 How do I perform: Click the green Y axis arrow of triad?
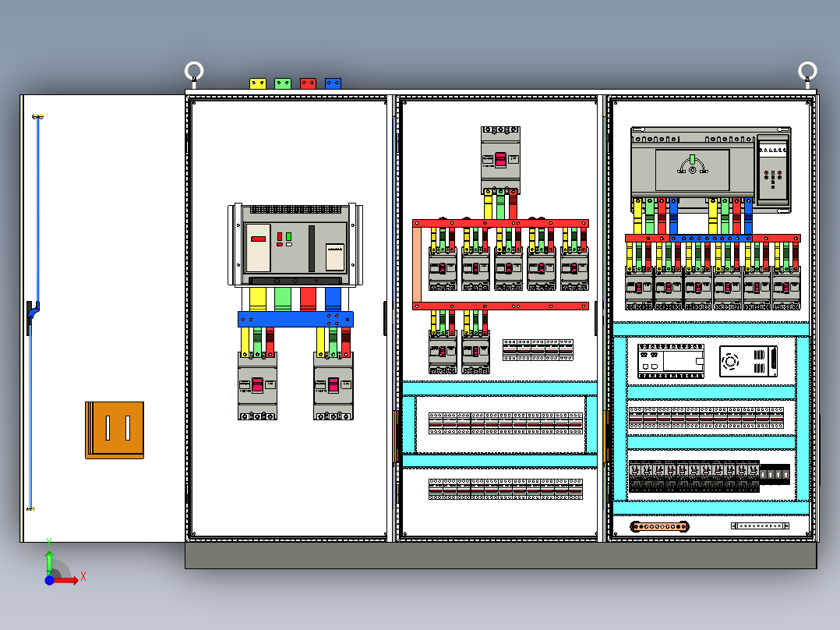pos(49,562)
